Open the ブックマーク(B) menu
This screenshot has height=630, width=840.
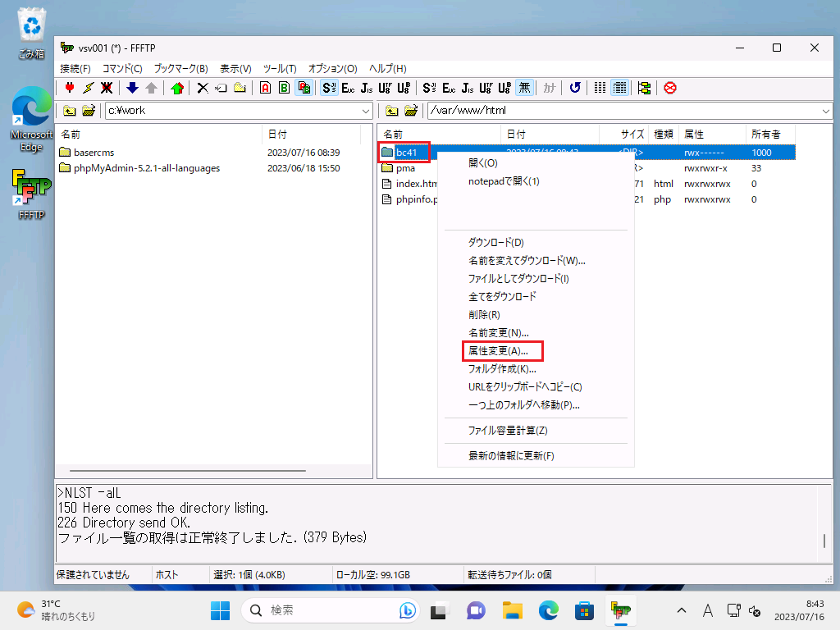(x=180, y=69)
